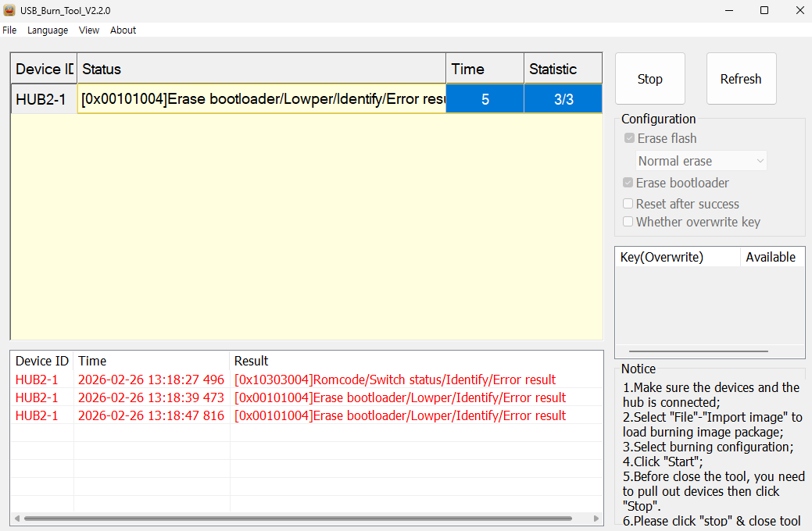The height and width of the screenshot is (531, 812).
Task: Open the File menu
Action: (x=9, y=30)
